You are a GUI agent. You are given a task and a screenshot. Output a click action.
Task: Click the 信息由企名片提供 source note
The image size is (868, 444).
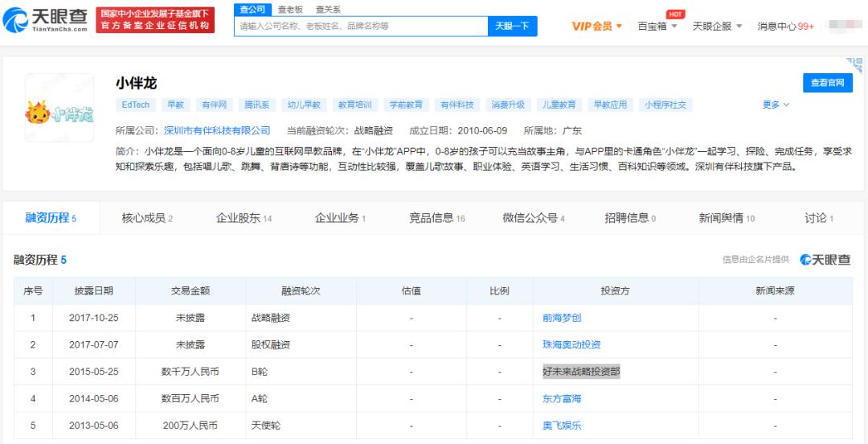pyautogui.click(x=755, y=260)
